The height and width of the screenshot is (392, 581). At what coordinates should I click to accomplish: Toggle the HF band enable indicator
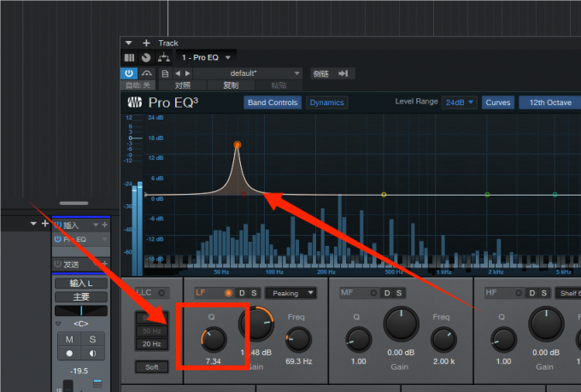[x=519, y=293]
